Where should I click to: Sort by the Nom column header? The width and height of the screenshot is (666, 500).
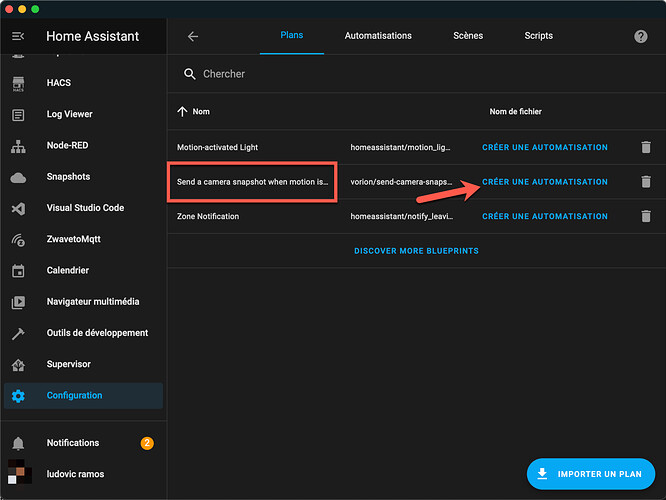tap(201, 112)
